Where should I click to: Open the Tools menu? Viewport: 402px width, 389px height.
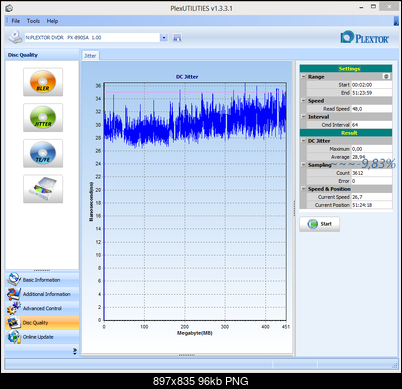[x=33, y=21]
